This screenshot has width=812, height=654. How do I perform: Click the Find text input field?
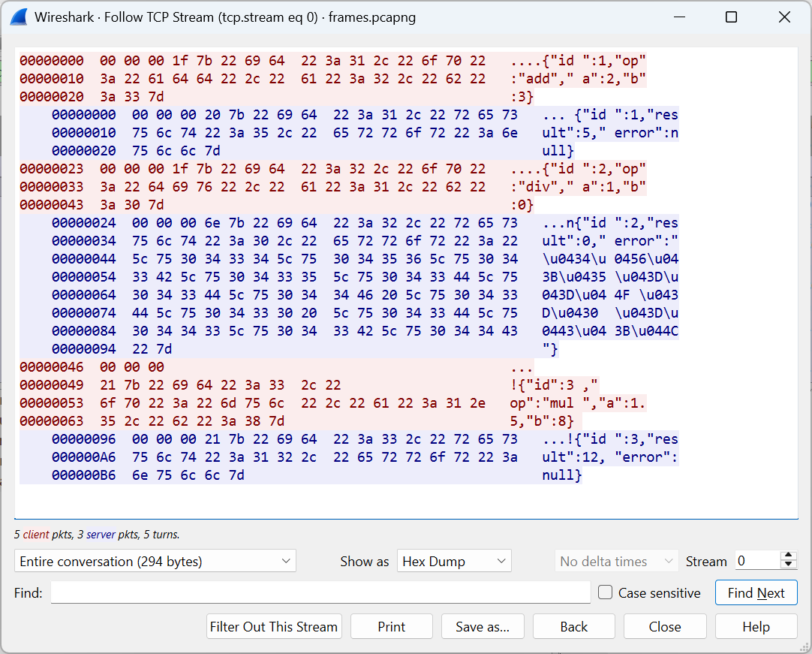click(x=320, y=592)
